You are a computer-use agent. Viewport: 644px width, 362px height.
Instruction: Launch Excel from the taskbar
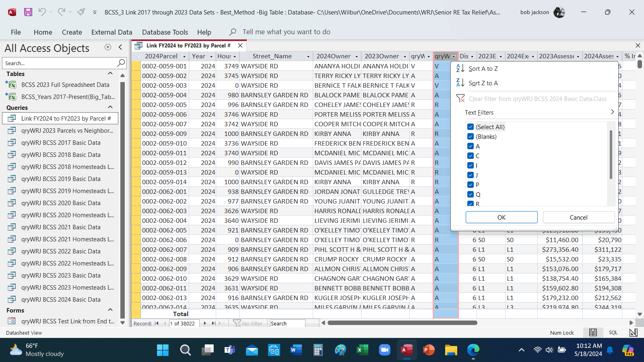[x=362, y=350]
